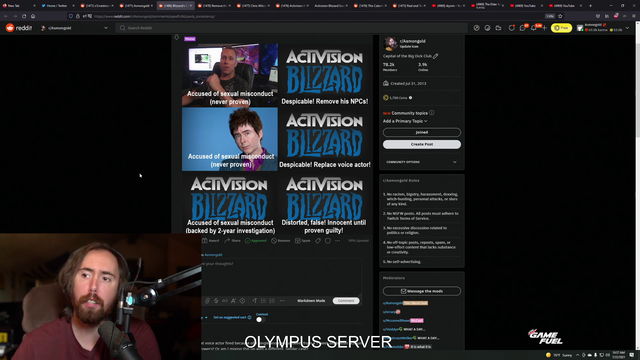Click the green Approved mod action
The image size is (640, 360).
(256, 241)
